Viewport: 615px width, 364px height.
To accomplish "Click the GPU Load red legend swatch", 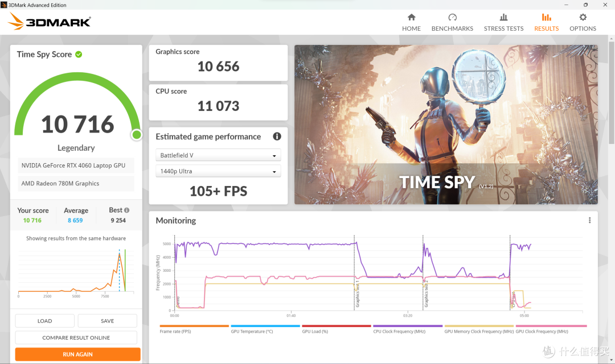I will [336, 326].
